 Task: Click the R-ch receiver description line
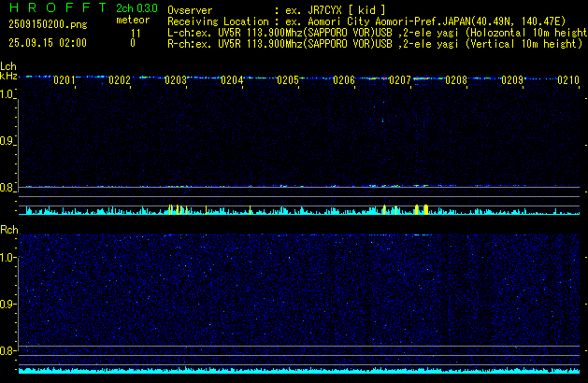tap(375, 44)
